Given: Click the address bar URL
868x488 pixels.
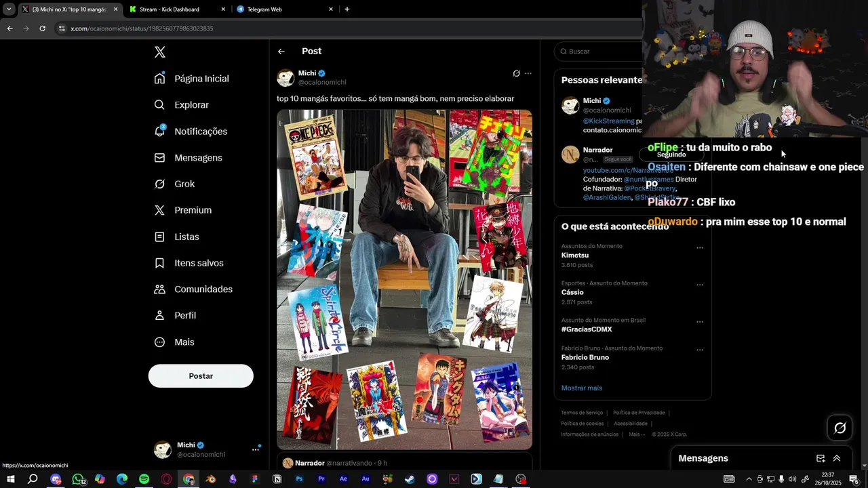Looking at the screenshot, I should pyautogui.click(x=142, y=28).
